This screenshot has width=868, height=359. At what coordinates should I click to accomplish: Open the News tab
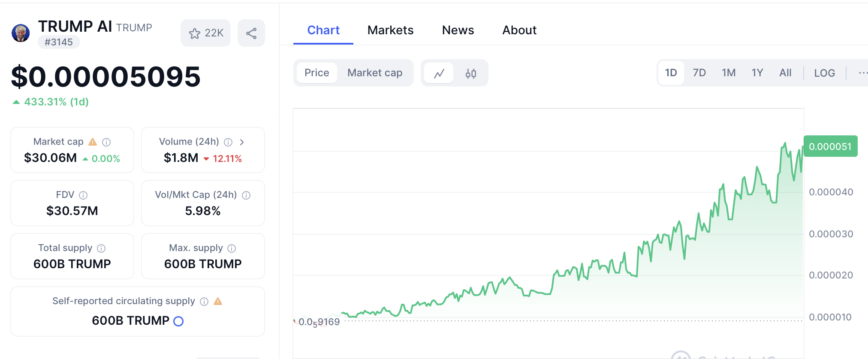click(458, 30)
